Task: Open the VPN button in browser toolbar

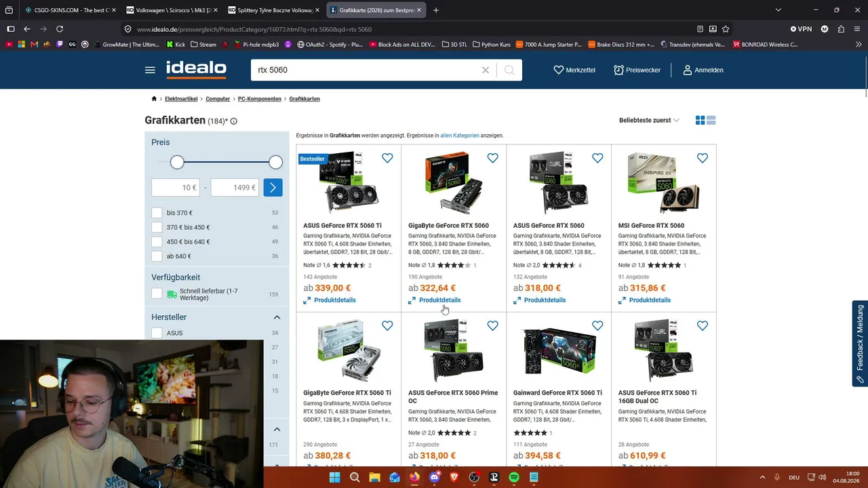Action: pyautogui.click(x=801, y=29)
